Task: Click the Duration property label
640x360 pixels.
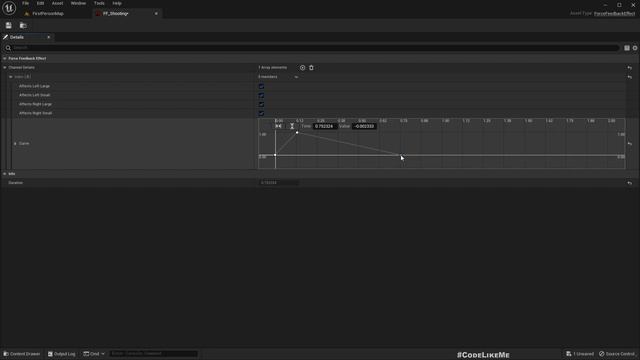Action: click(x=16, y=183)
